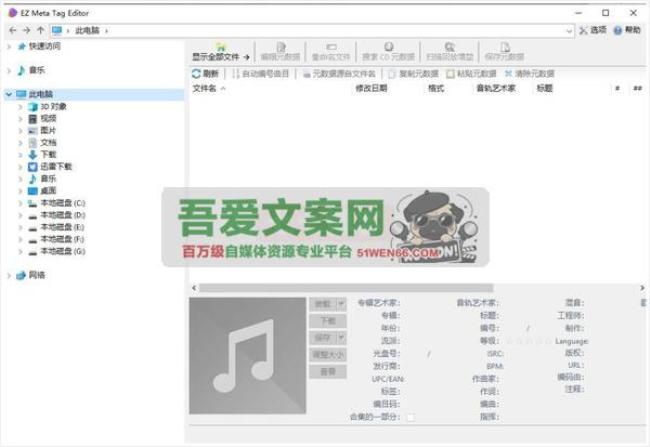Sort by the 格式 column header
Viewport: 650px width, 447px height.
[436, 88]
